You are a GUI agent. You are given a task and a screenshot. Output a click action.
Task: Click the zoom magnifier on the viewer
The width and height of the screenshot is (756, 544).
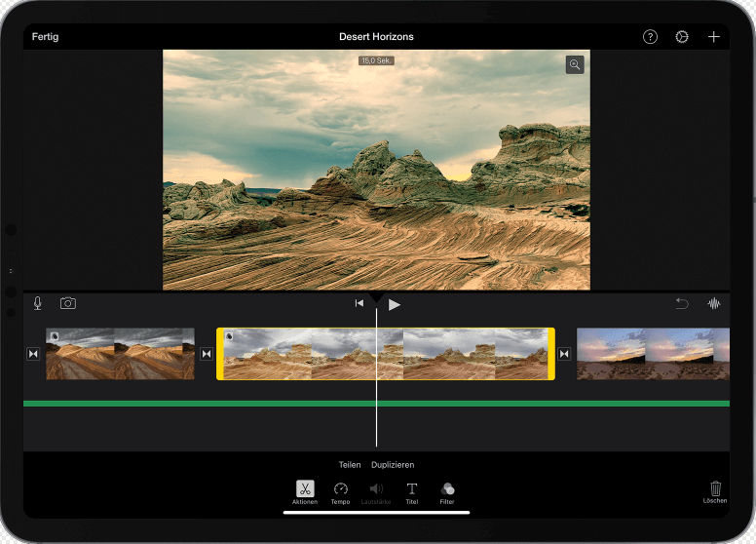coord(575,65)
